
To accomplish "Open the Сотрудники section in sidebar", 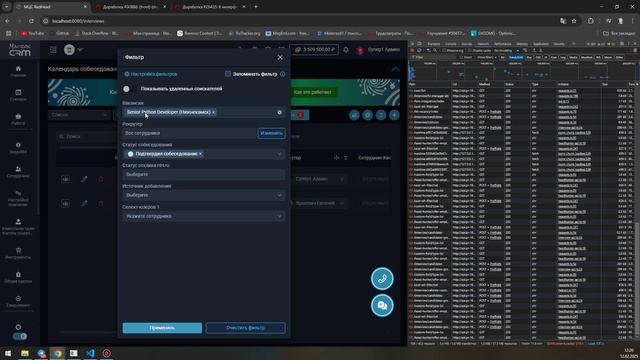I will 18,172.
